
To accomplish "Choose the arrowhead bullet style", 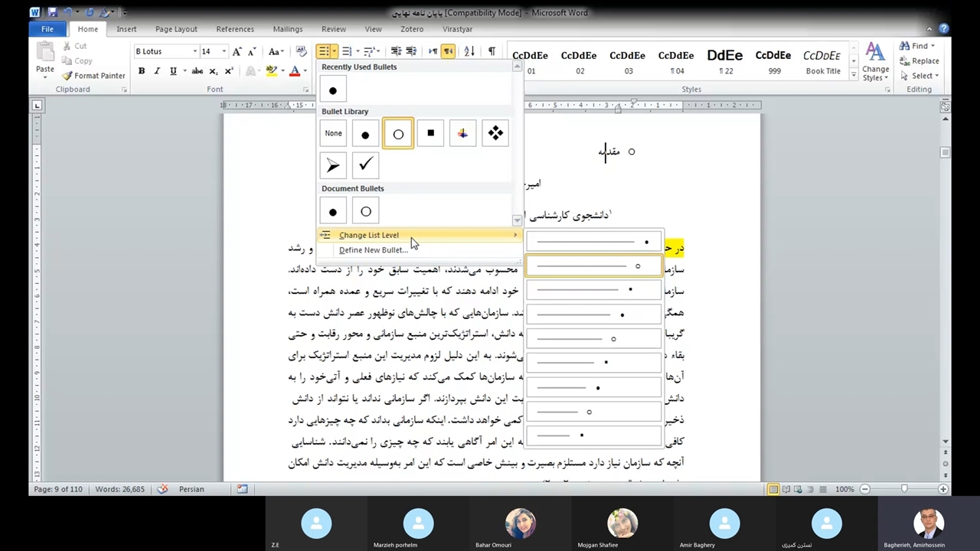I will (333, 165).
